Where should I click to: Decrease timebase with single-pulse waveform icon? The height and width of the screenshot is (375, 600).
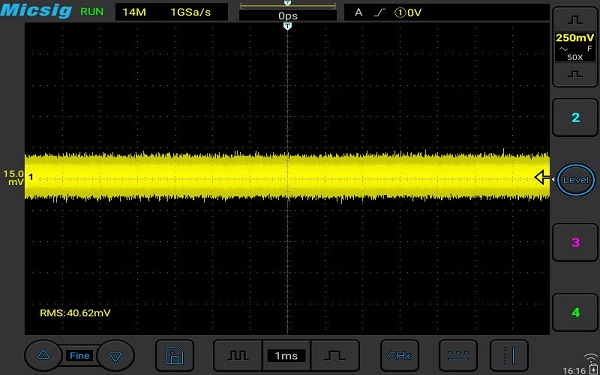point(335,356)
